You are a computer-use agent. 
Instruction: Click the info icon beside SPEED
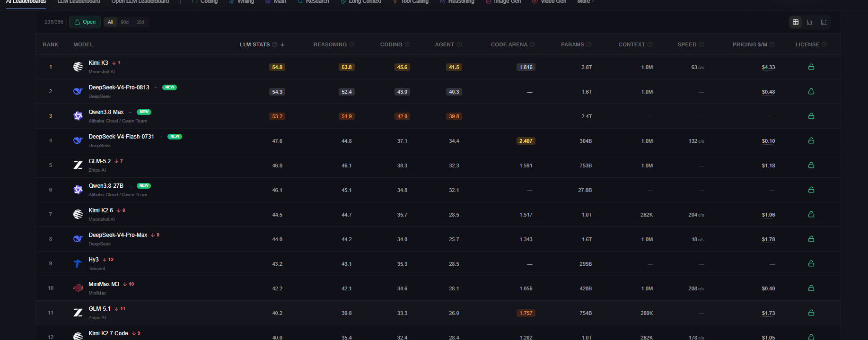[x=701, y=44]
